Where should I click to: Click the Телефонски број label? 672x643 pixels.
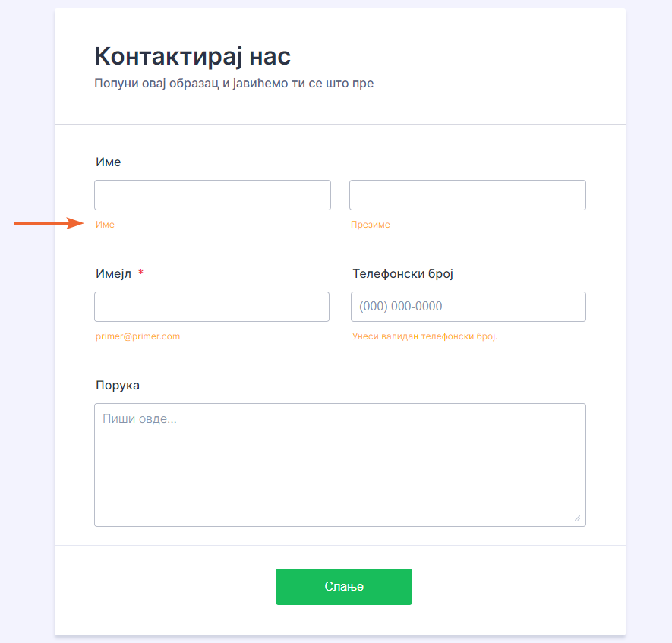402,273
